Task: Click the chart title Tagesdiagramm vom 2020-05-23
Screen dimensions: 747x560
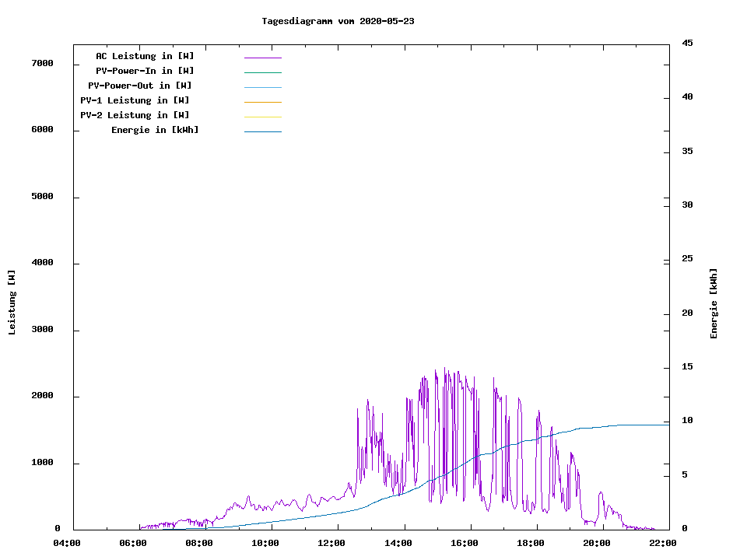Action: point(338,21)
